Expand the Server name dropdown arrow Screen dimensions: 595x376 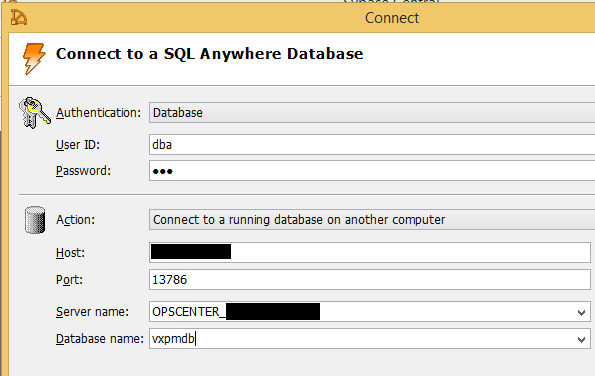[581, 312]
